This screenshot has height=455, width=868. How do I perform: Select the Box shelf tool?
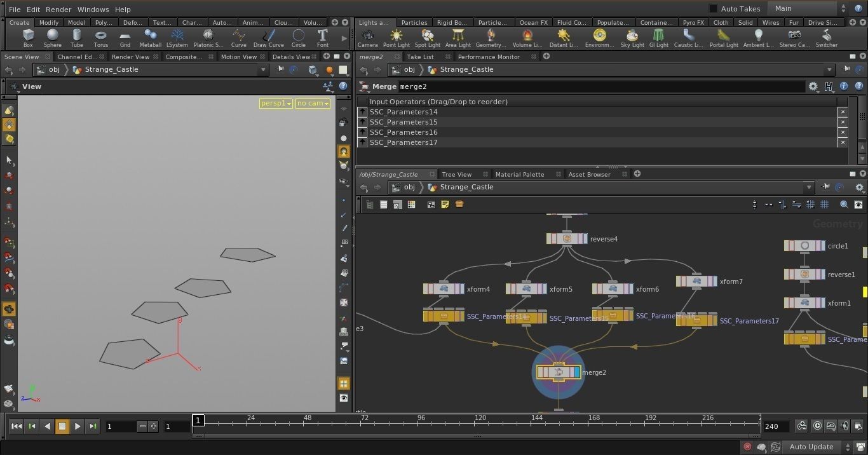[28, 38]
